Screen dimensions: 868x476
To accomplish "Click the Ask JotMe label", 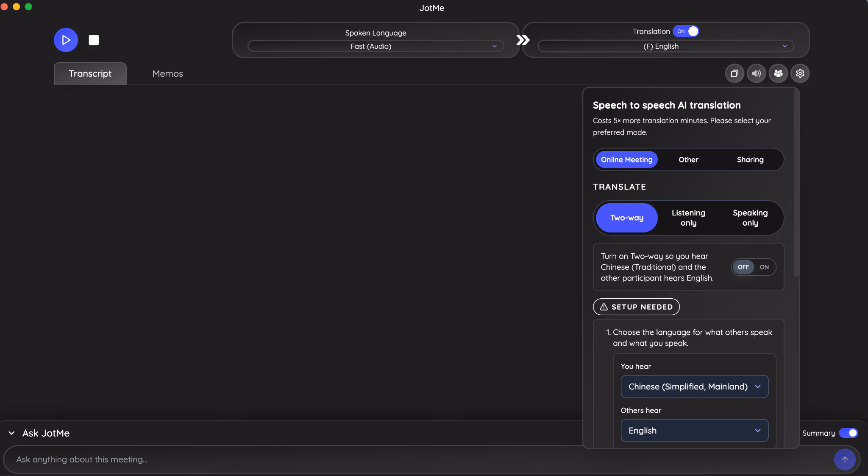I will tap(46, 433).
